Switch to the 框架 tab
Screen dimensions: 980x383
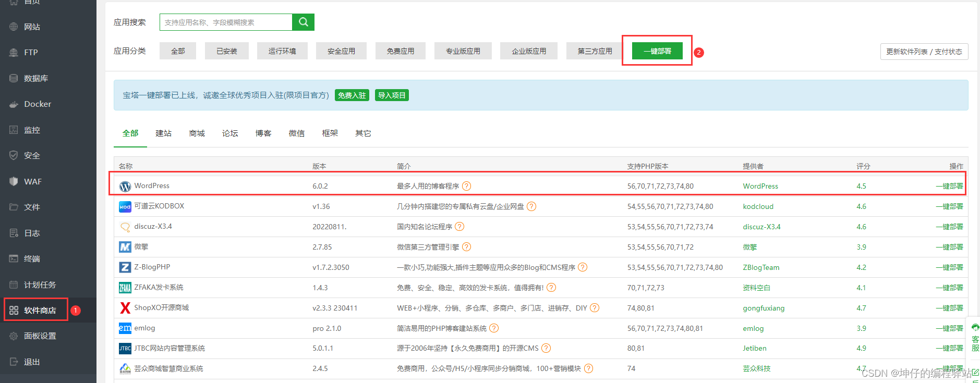coord(330,133)
